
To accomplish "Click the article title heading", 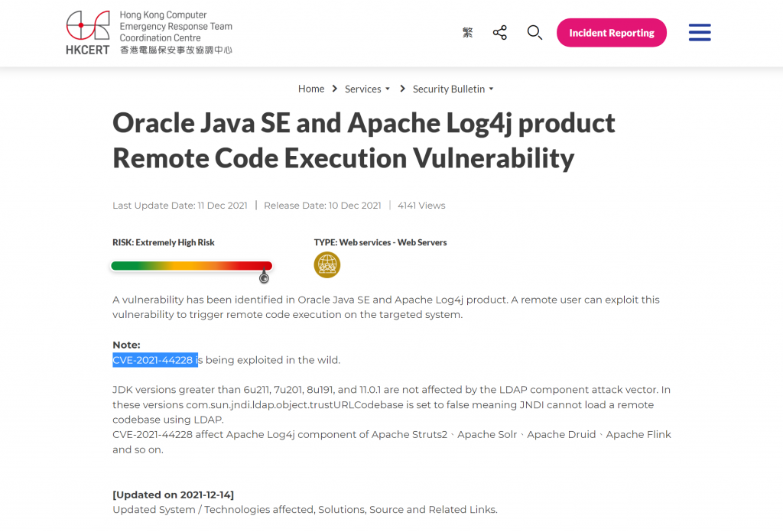I will point(363,141).
